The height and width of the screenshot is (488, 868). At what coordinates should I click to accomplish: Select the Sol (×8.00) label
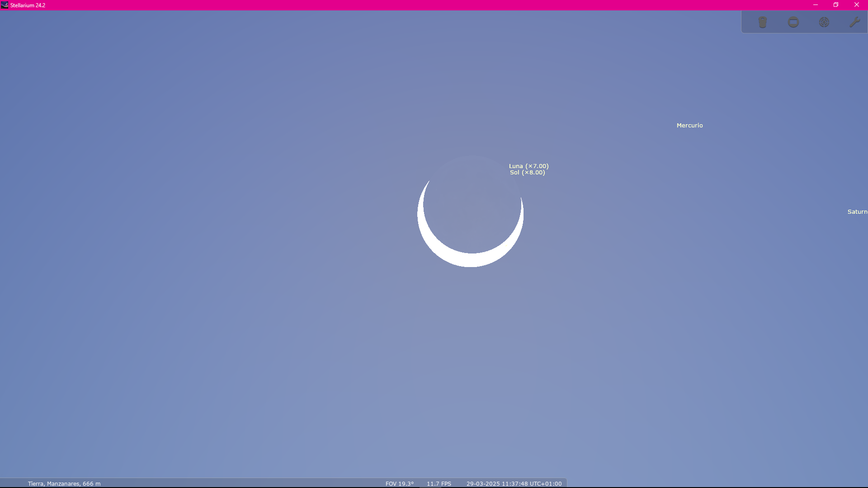pyautogui.click(x=527, y=173)
